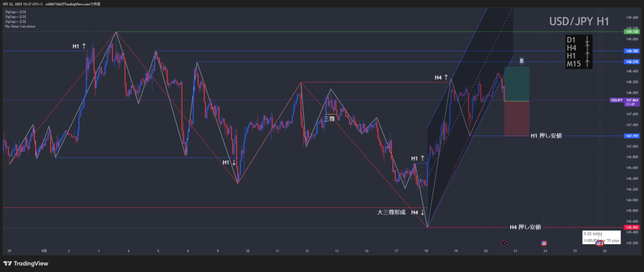Click the 三尊 annotation on the chart
The height and width of the screenshot is (272, 644).
[329, 119]
